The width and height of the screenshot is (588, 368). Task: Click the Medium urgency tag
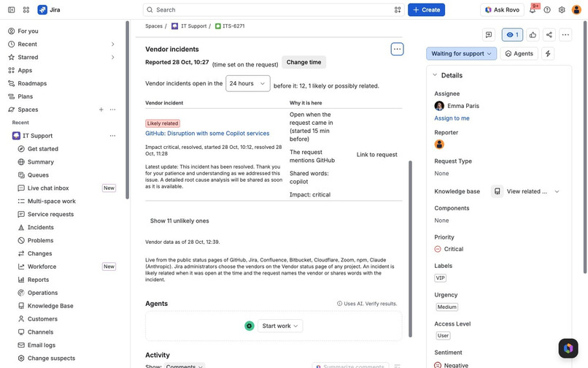447,307
